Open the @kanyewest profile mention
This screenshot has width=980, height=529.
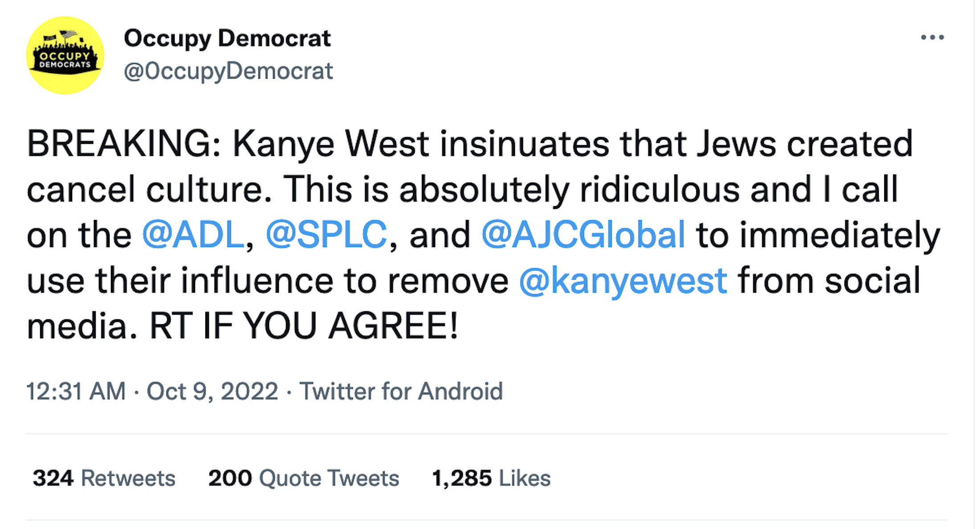click(623, 281)
